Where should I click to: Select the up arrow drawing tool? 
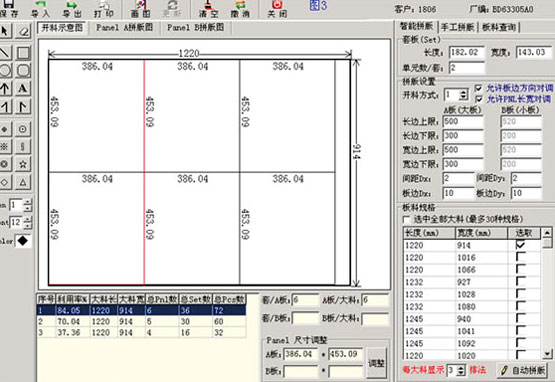pos(5,88)
